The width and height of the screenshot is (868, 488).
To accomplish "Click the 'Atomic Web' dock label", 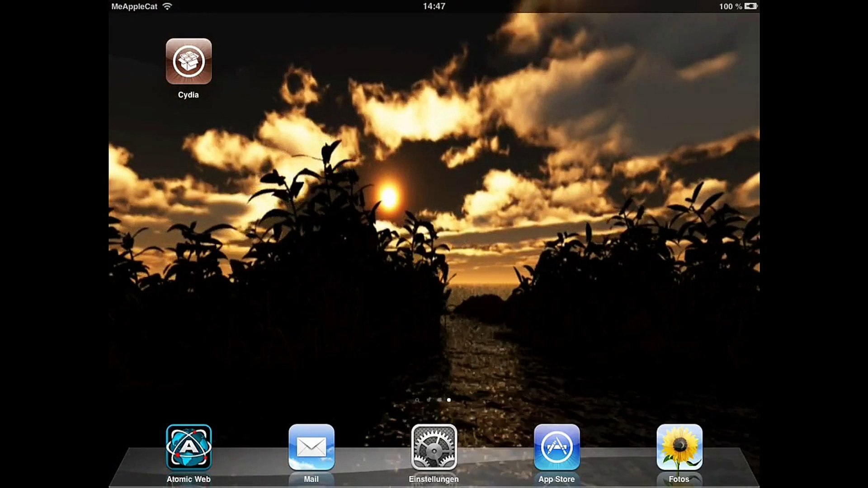I will click(189, 479).
